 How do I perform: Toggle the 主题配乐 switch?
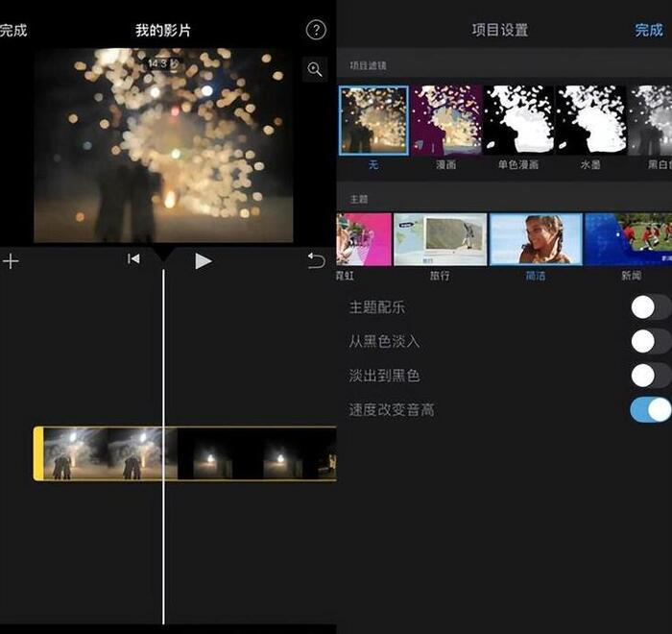point(650,307)
